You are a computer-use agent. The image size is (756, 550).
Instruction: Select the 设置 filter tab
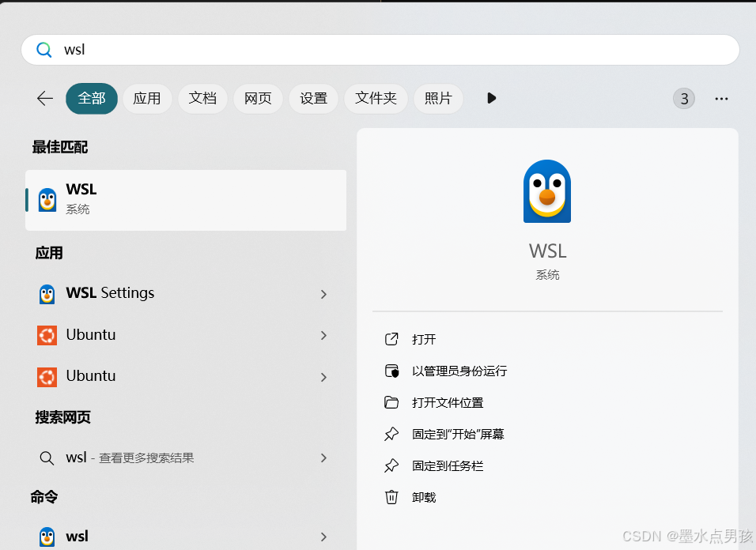point(313,98)
